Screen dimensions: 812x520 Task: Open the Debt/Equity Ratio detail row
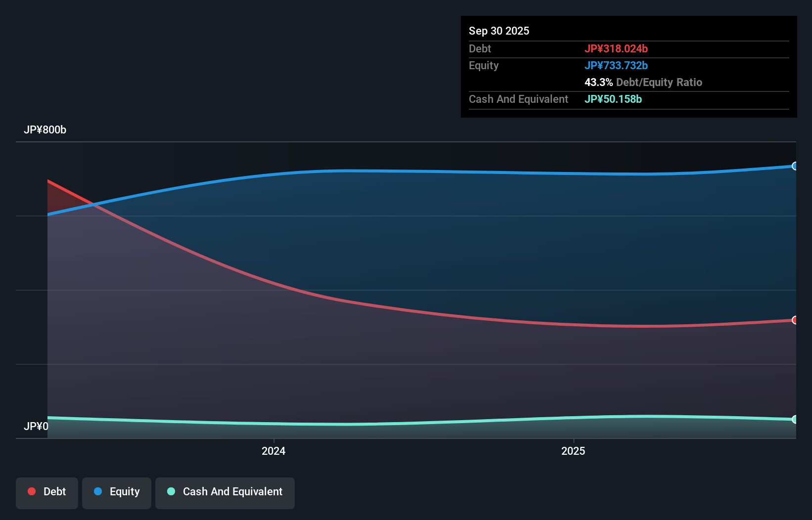tap(643, 82)
